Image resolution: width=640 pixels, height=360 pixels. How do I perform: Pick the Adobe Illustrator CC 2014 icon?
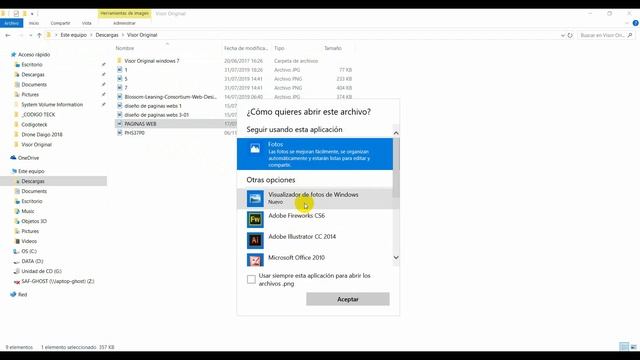[255, 240]
